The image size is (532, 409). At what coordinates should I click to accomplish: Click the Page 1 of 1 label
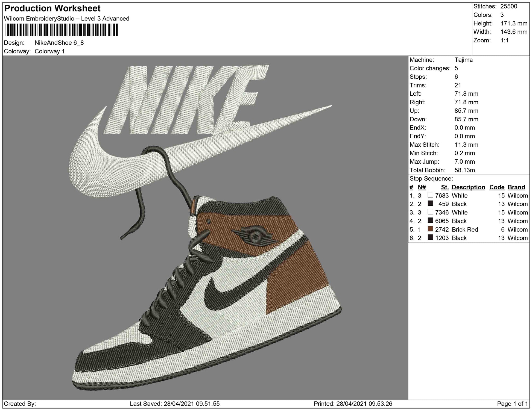[x=512, y=404]
